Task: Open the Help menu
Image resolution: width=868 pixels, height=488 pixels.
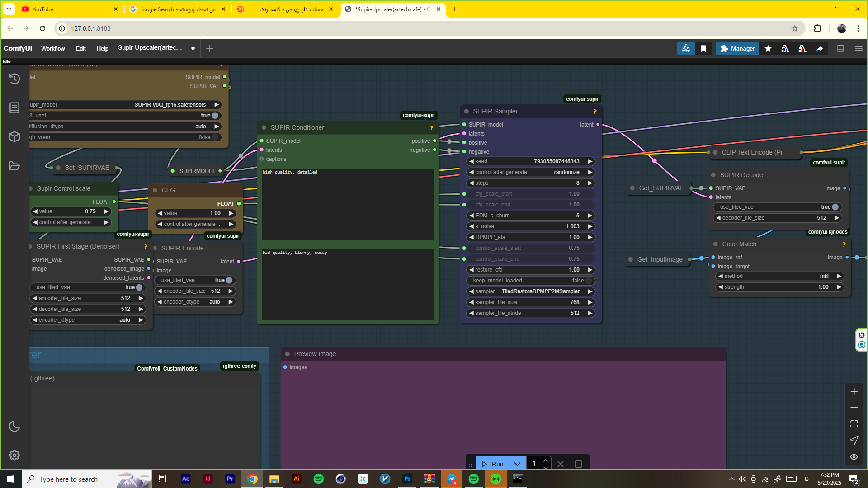Action: [x=102, y=48]
